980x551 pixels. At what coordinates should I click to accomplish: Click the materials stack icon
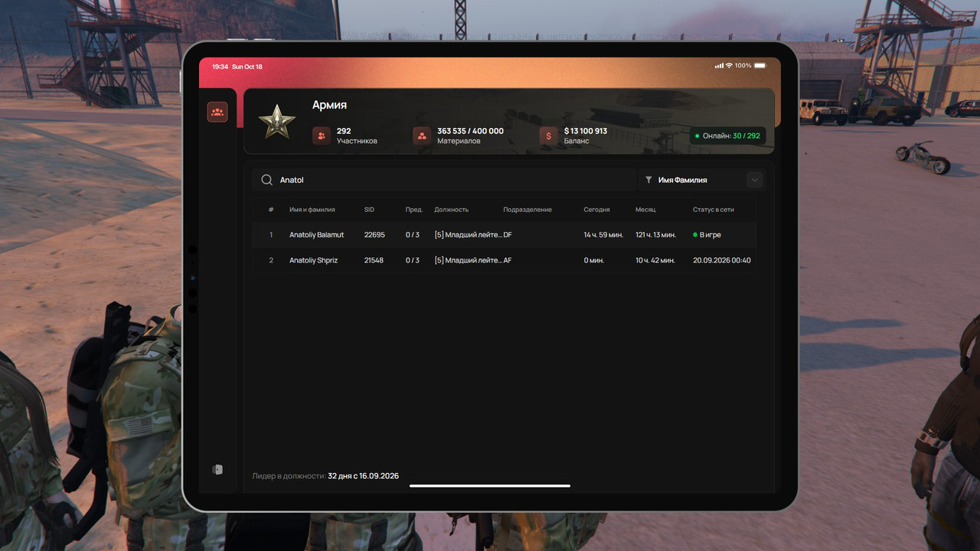click(x=422, y=135)
